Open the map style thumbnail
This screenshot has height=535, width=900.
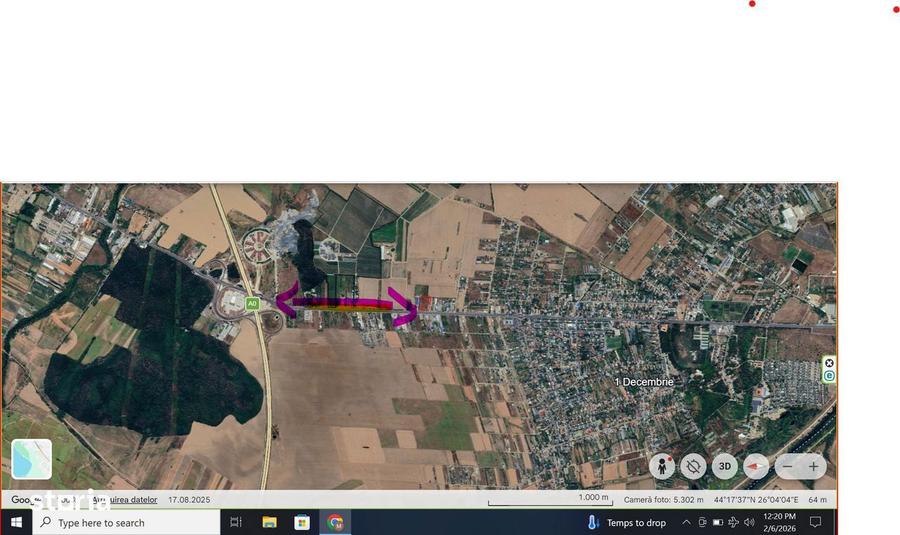click(x=32, y=459)
